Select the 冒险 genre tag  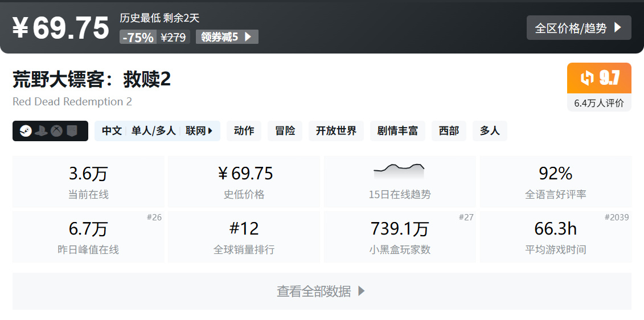pos(285,131)
